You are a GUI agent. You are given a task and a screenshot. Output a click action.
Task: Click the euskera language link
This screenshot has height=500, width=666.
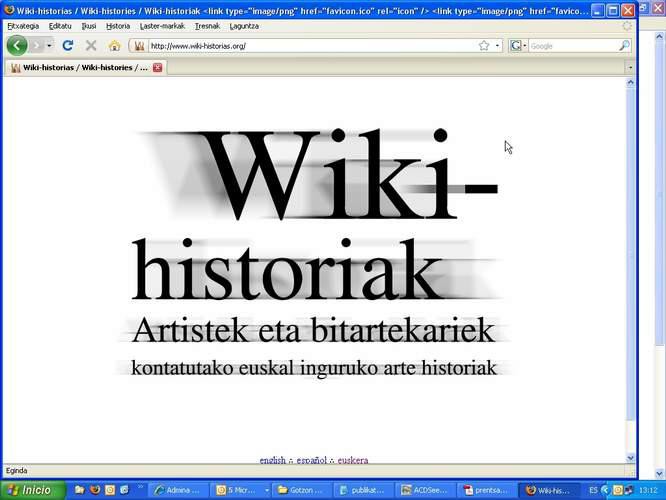pos(353,460)
